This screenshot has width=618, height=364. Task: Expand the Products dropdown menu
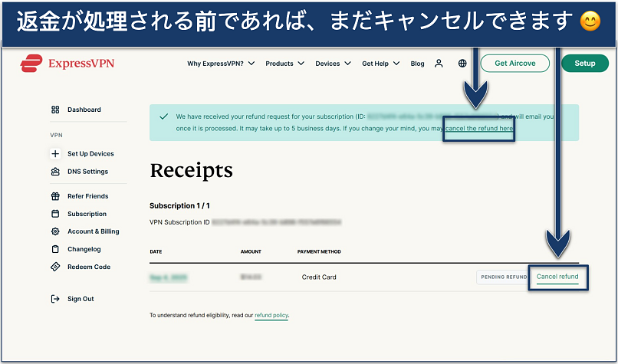click(x=284, y=64)
